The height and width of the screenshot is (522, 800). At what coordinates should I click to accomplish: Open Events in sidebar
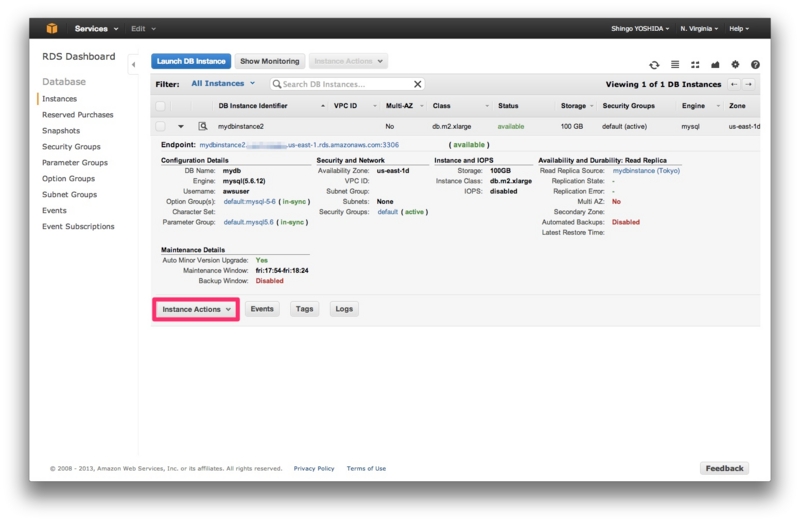pyautogui.click(x=54, y=210)
